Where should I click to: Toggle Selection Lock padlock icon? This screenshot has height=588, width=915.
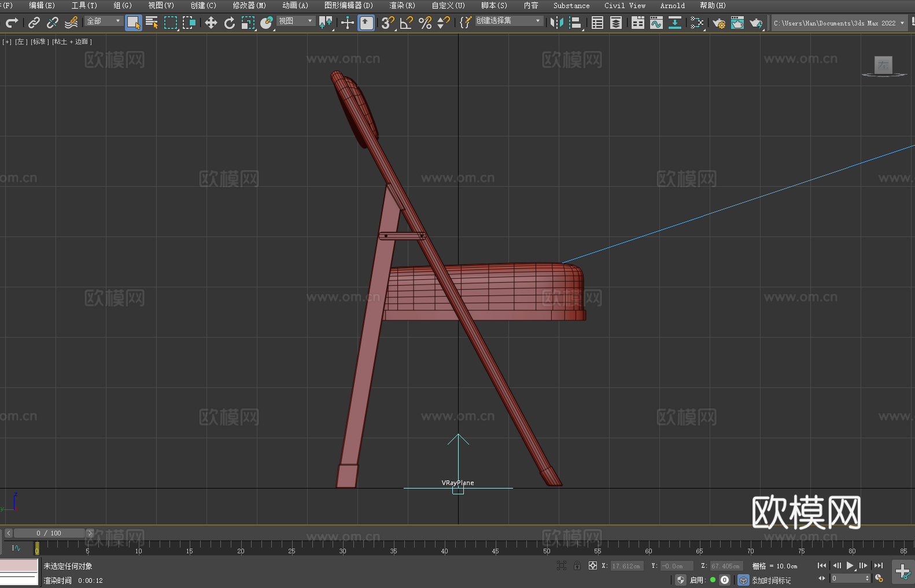[577, 565]
